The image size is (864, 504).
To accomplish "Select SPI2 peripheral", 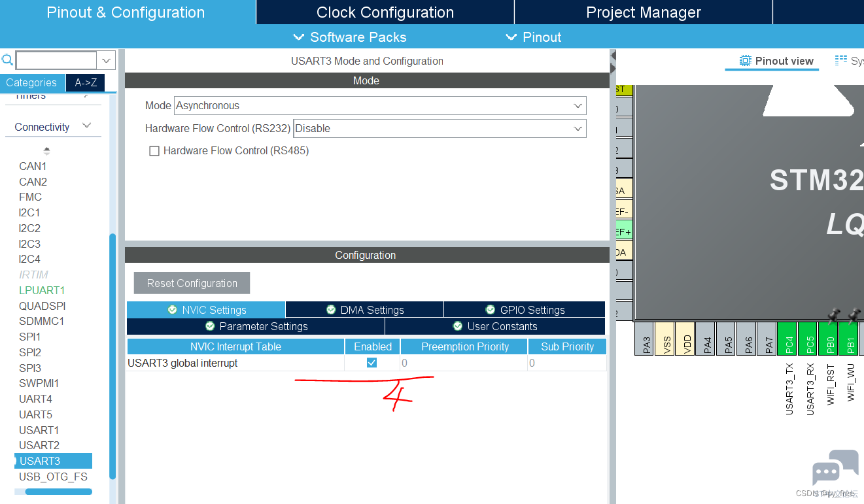I will (x=29, y=352).
